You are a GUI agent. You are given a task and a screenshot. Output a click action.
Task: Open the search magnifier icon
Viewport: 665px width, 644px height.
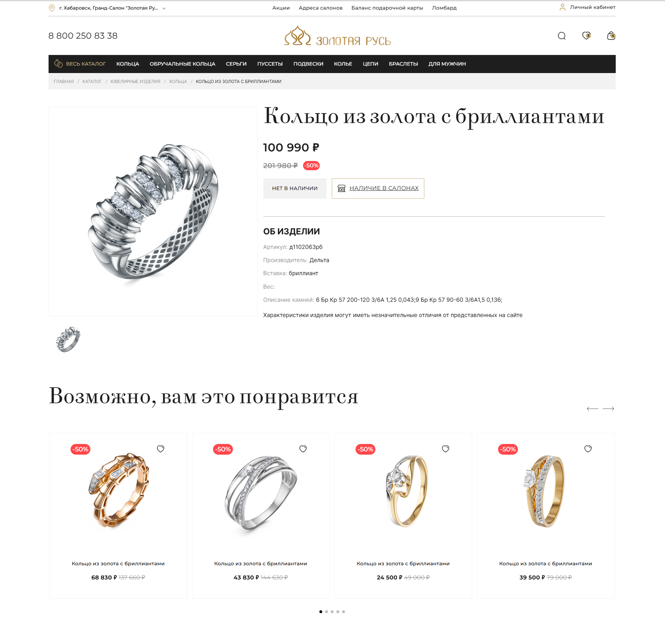(x=561, y=36)
